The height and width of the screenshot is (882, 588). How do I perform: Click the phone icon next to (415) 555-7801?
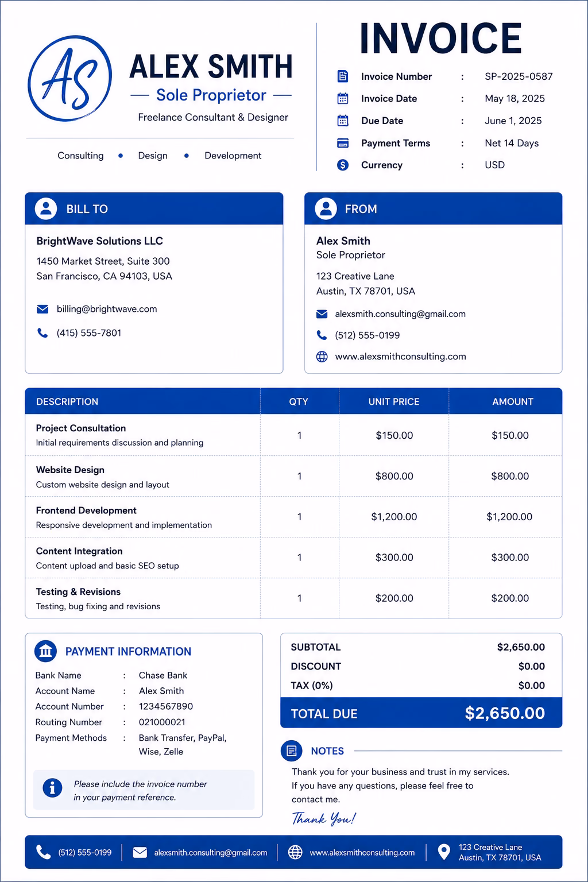tap(42, 333)
